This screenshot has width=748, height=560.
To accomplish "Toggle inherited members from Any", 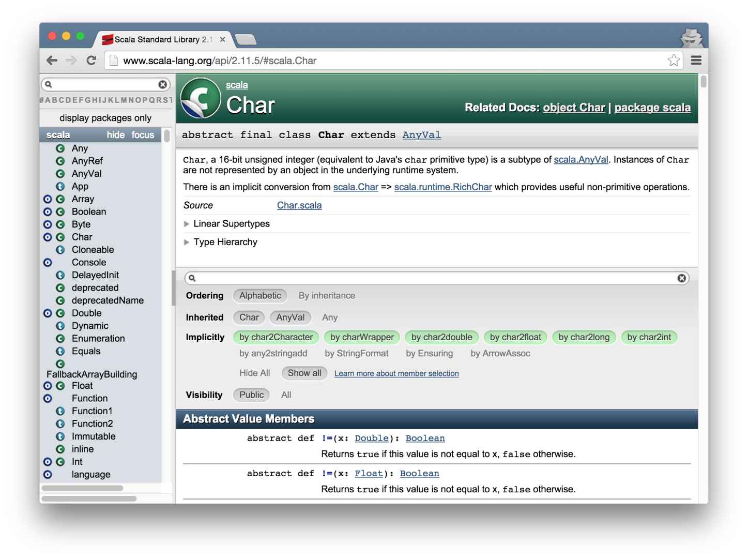I will pos(330,317).
